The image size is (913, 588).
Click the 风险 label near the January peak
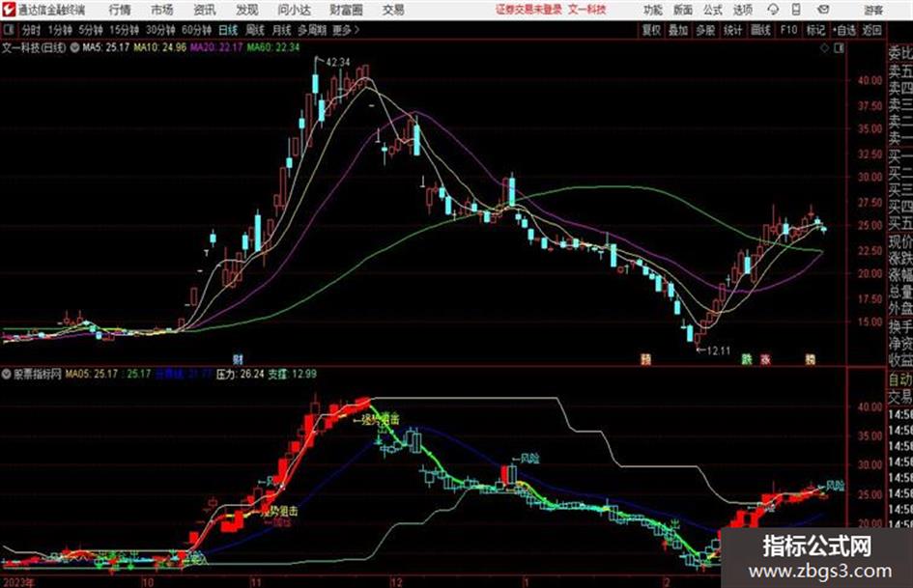pyautogui.click(x=529, y=459)
